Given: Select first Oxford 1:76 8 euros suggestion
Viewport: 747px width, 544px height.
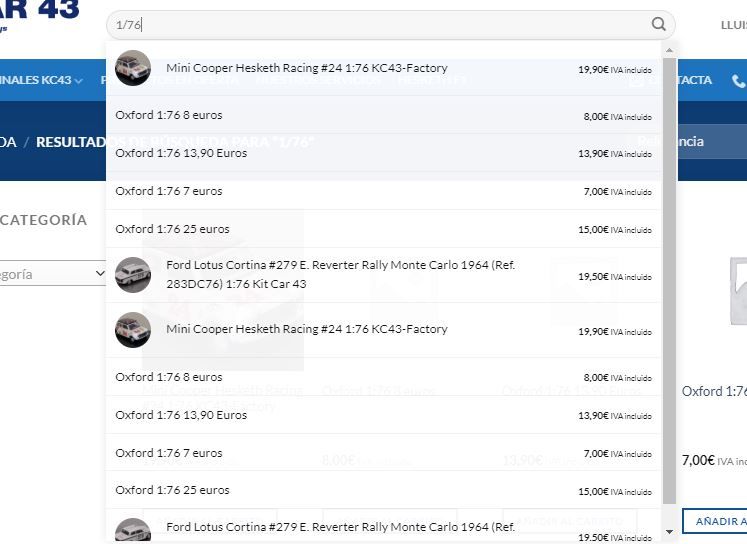Looking at the screenshot, I should (x=384, y=115).
